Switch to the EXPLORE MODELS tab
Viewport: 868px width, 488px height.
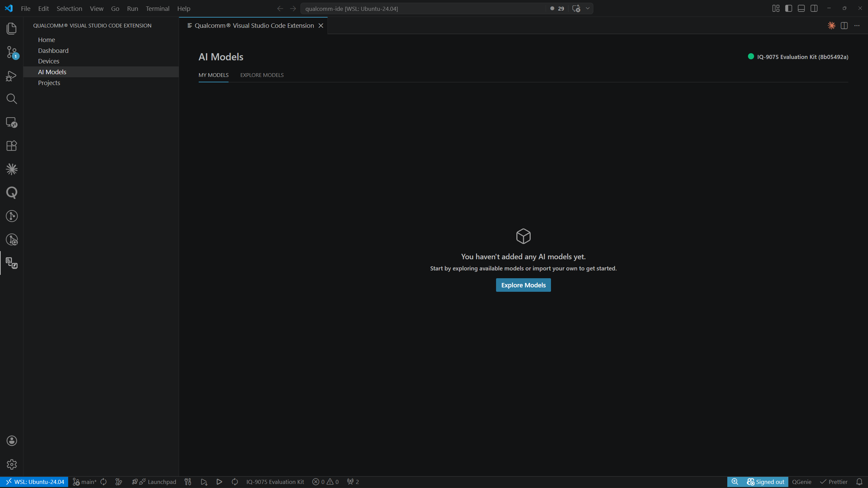coord(262,75)
